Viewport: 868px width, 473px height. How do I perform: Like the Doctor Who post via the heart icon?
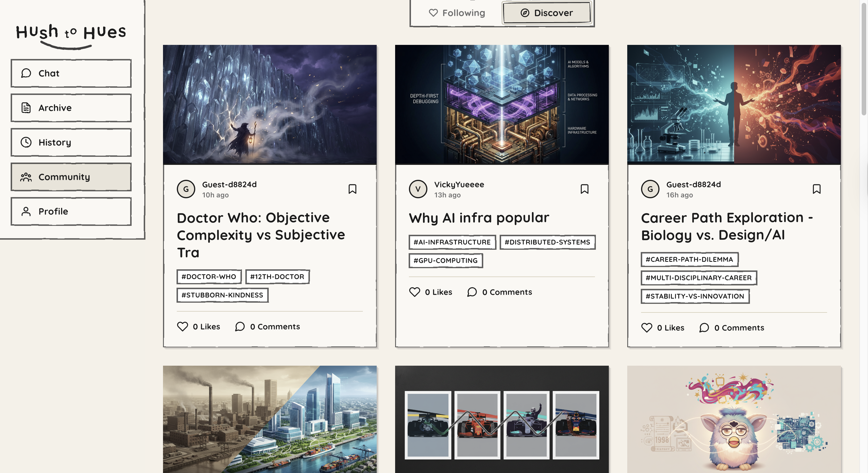(183, 327)
